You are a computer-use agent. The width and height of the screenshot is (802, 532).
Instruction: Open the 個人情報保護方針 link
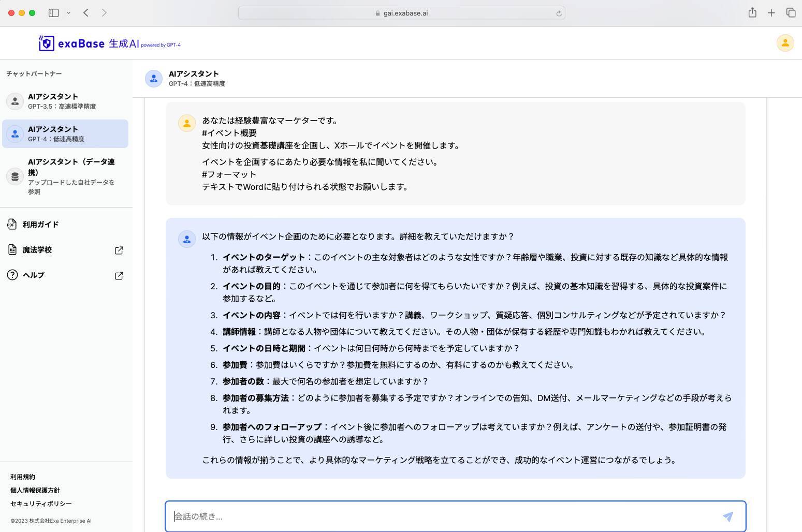[x=35, y=490]
